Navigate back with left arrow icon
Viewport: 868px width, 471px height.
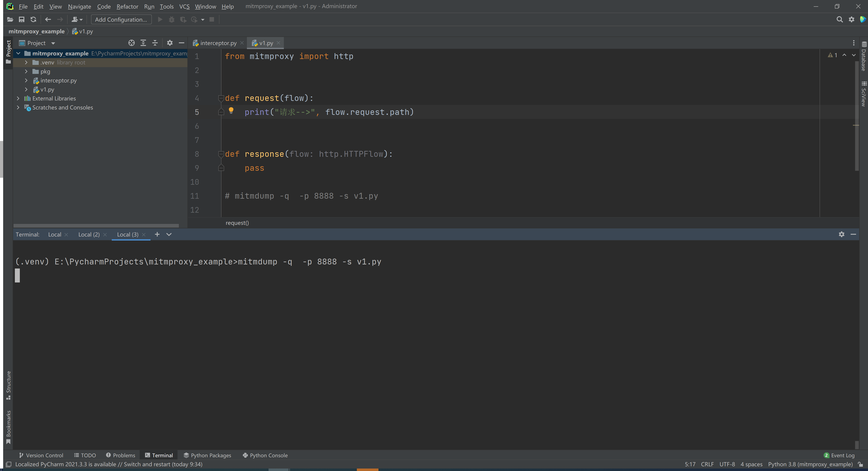pyautogui.click(x=48, y=20)
